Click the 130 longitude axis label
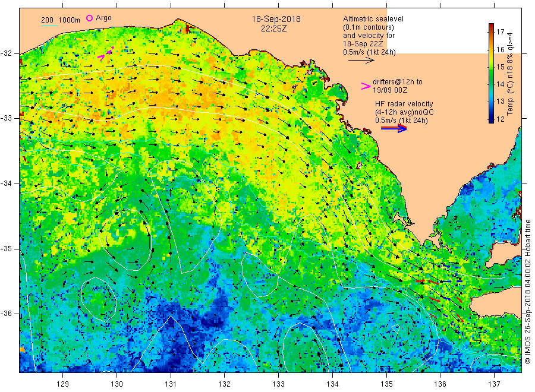The image size is (535, 392). [117, 384]
